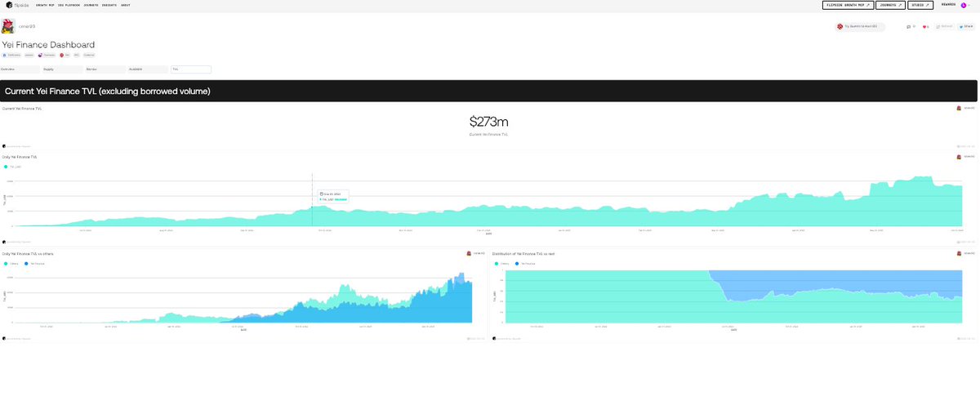The height and width of the screenshot is (401, 980).
Task: Click the red Sei tag icon under title
Action: 62,56
